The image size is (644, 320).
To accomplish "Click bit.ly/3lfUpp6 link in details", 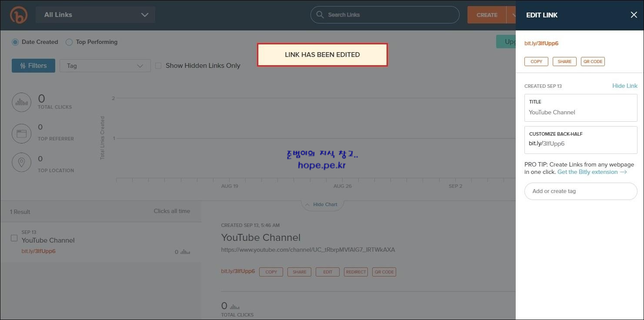I will coord(238,271).
